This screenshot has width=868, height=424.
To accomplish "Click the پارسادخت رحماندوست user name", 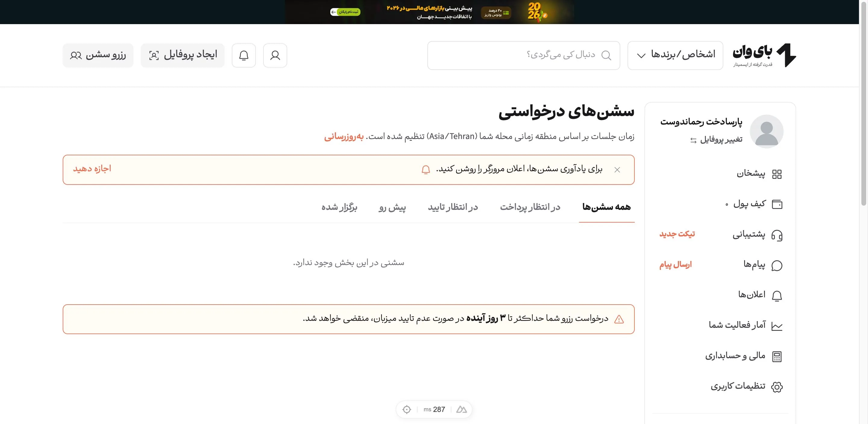I will pyautogui.click(x=701, y=121).
